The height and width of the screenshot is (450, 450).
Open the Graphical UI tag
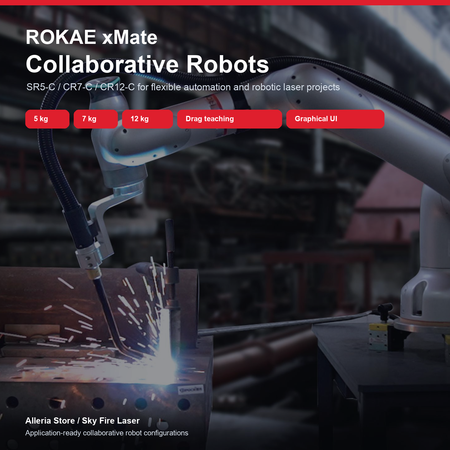pyautogui.click(x=335, y=119)
